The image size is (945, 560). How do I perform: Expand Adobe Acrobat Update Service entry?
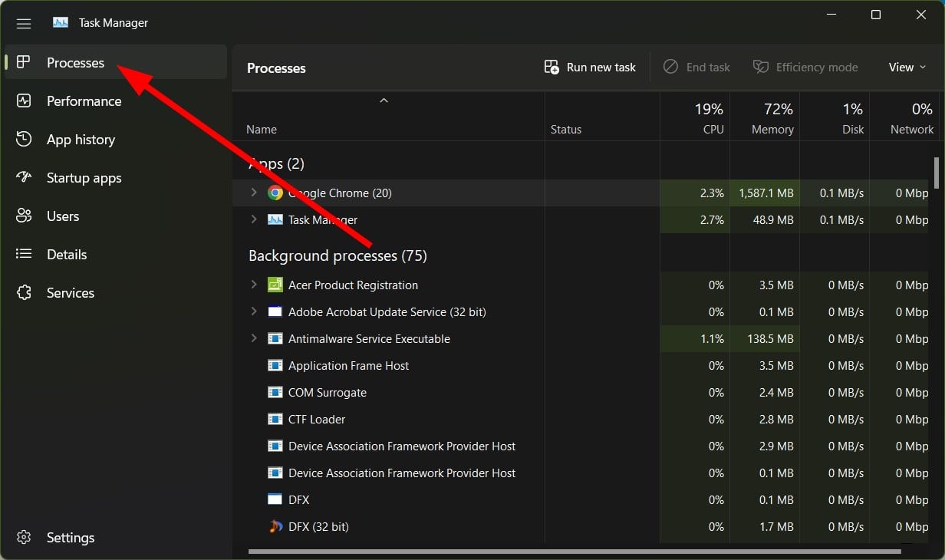pyautogui.click(x=254, y=311)
